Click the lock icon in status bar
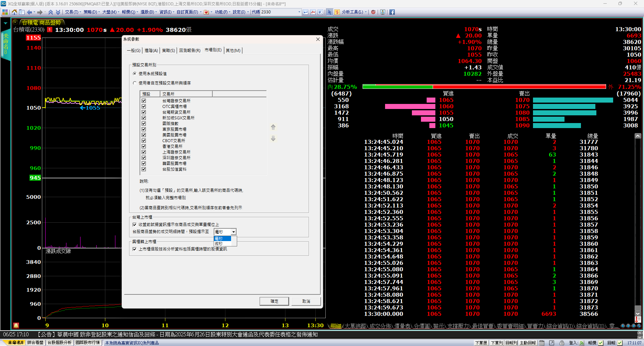 pos(561,343)
